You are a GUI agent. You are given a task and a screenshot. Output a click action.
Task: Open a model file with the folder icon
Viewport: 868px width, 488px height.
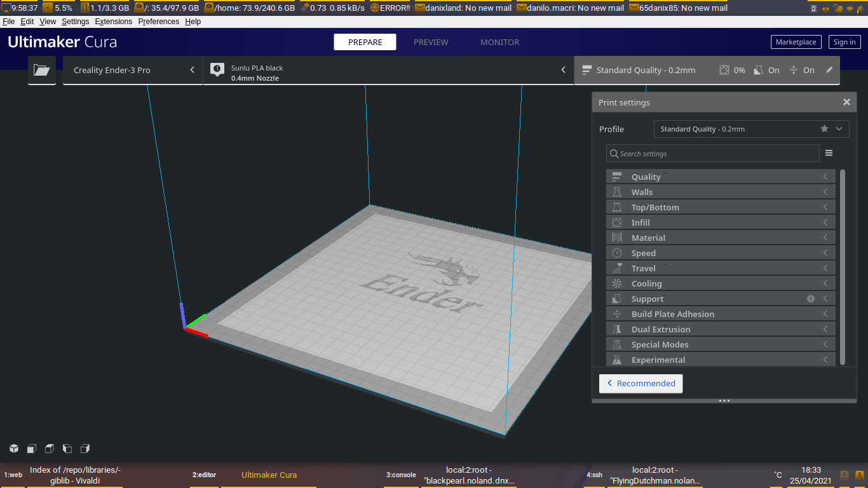[41, 70]
